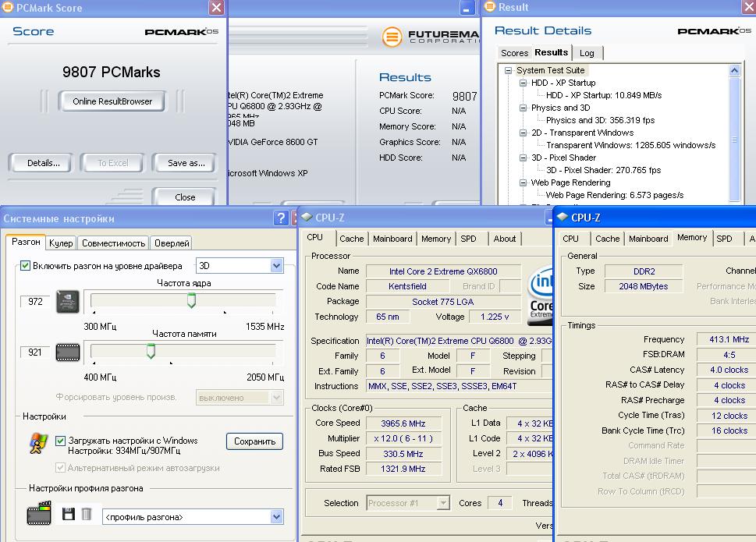Image resolution: width=756 pixels, height=542 pixels.
Task: Open the About tab in back CPU-Z window
Action: (x=504, y=239)
